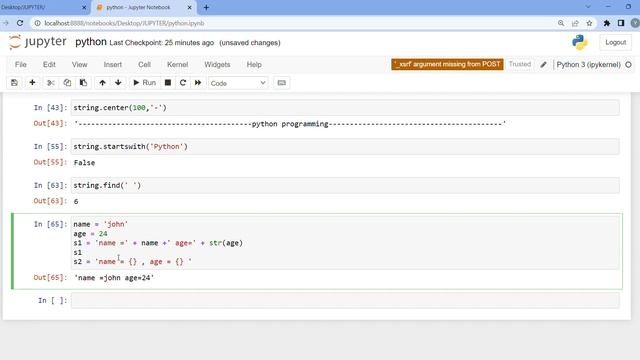Open a new browser tab
Viewport: 640px width, 360px height.
coord(206,7)
